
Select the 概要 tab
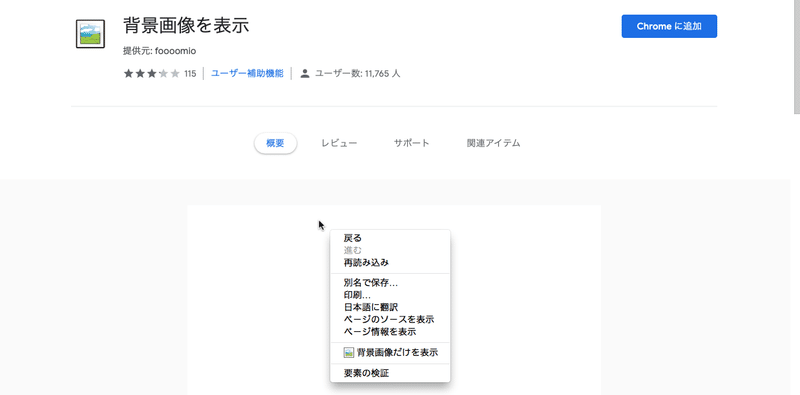click(x=276, y=143)
